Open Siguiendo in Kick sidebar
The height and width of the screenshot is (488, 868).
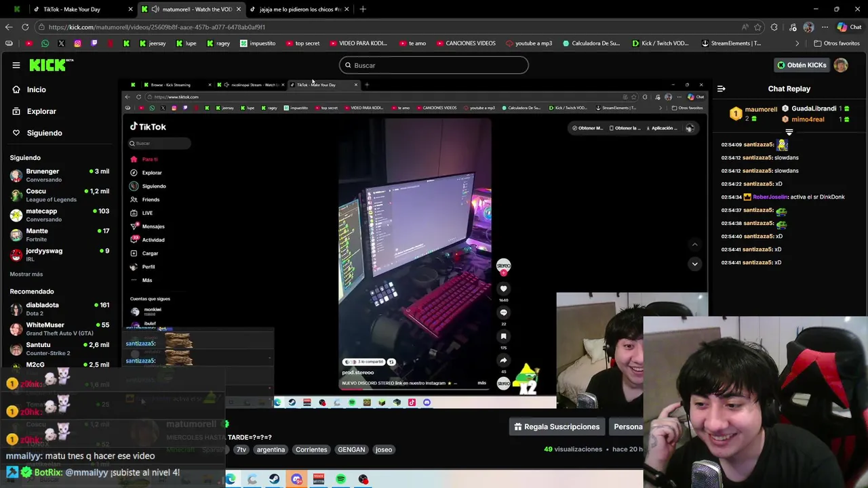(x=44, y=133)
